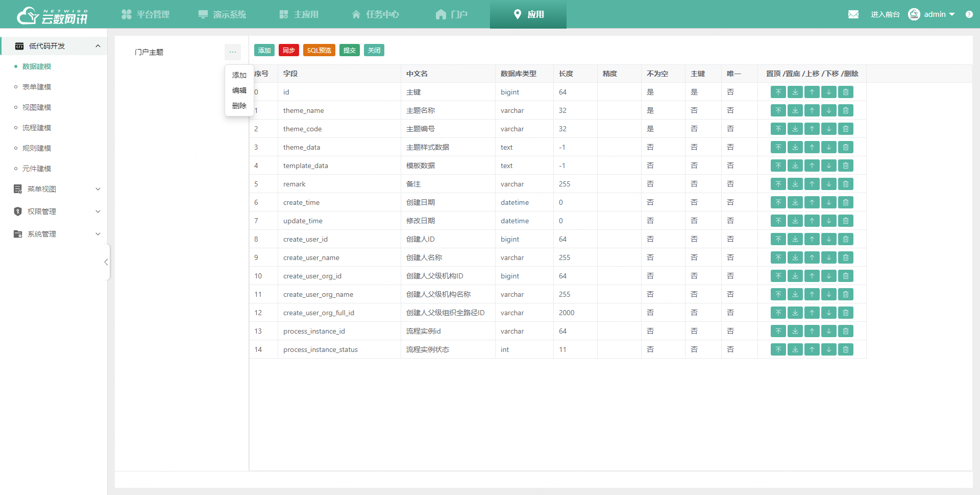Click the help question mark icon
The image size is (980, 495).
click(x=969, y=14)
